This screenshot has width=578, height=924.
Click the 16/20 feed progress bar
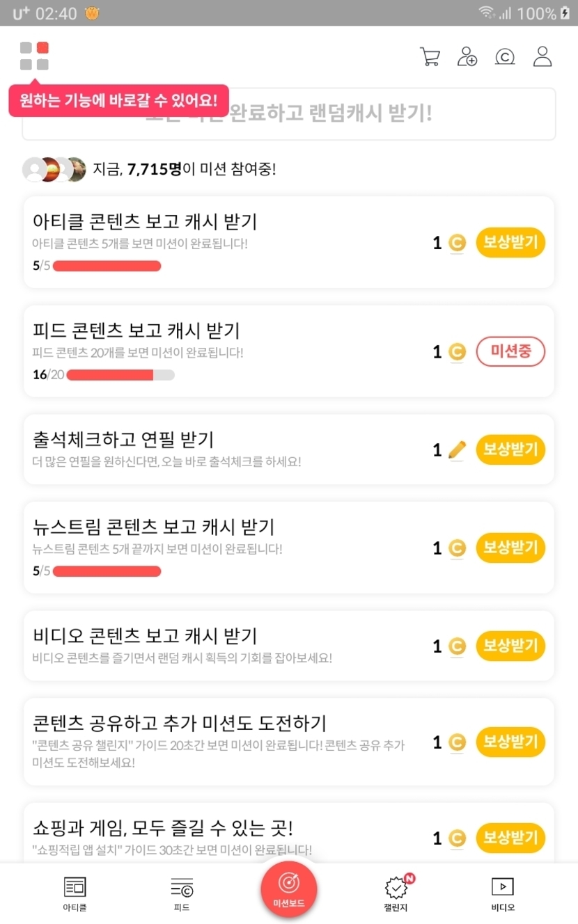120,375
